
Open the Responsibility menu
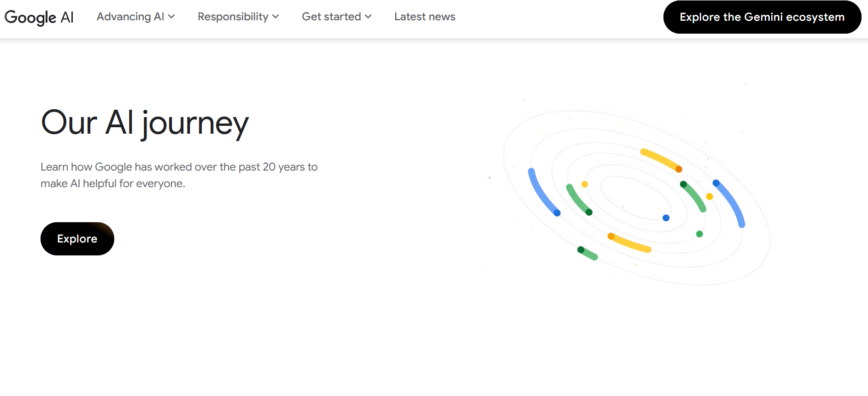238,17
